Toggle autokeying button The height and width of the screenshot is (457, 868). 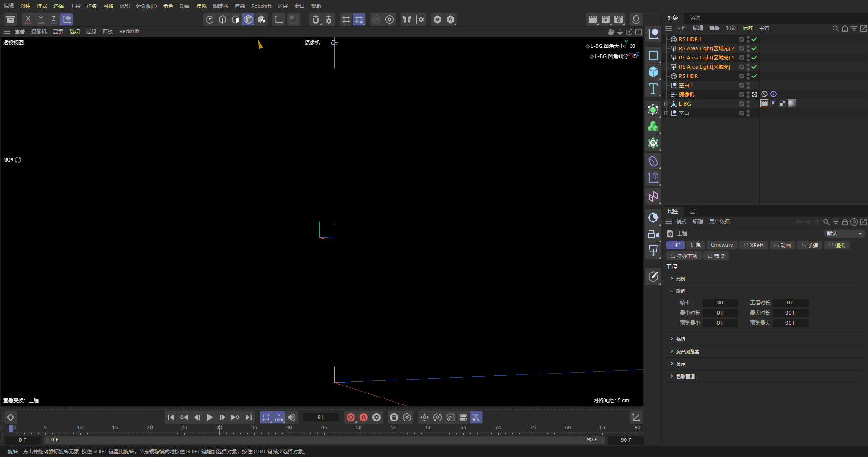364,417
